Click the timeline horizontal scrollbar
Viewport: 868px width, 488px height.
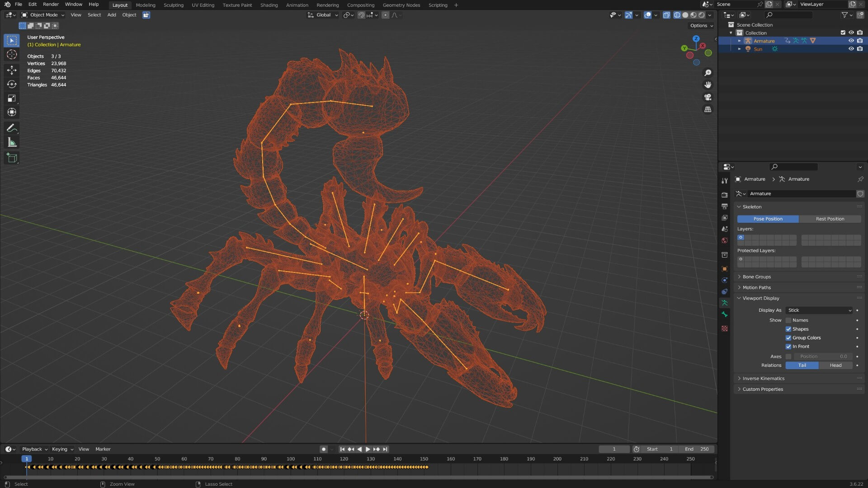coord(359,477)
